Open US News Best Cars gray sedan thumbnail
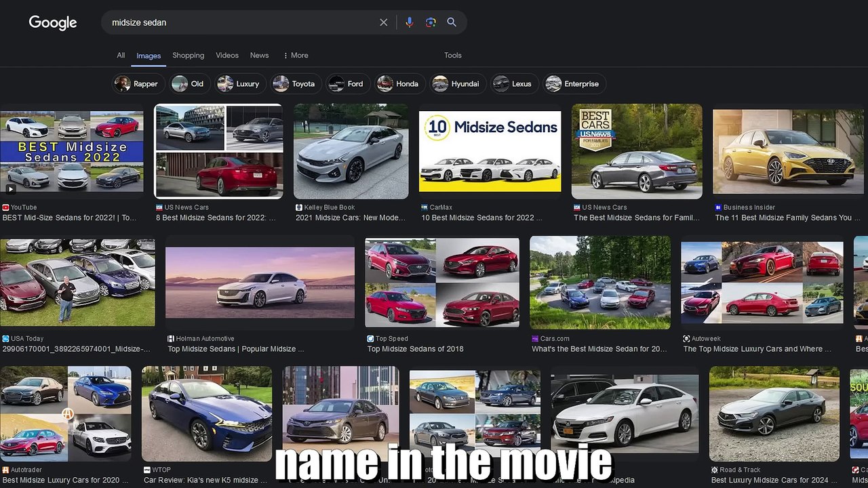The height and width of the screenshot is (488, 868). click(x=637, y=151)
